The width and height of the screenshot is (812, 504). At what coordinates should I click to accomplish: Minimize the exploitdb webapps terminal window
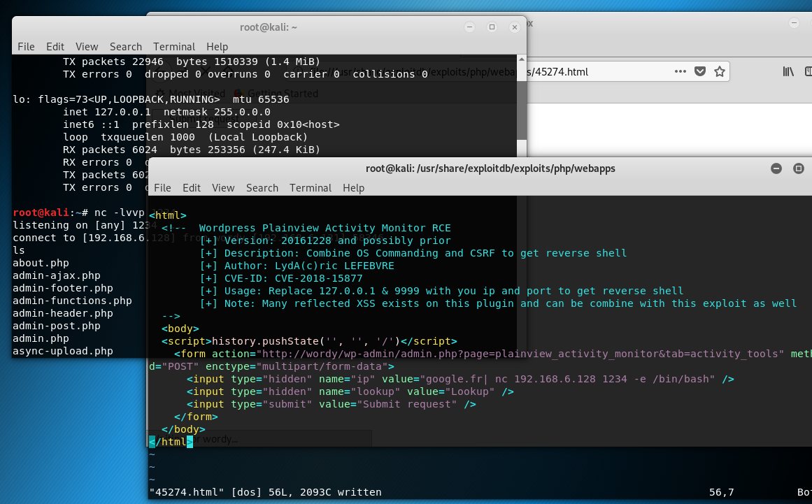click(x=776, y=168)
